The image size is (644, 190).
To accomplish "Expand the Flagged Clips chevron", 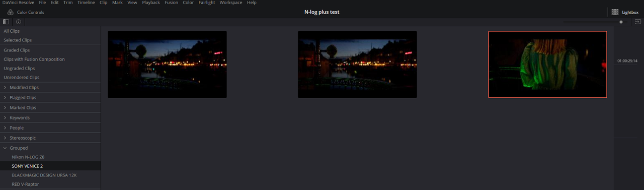I will pos(5,98).
